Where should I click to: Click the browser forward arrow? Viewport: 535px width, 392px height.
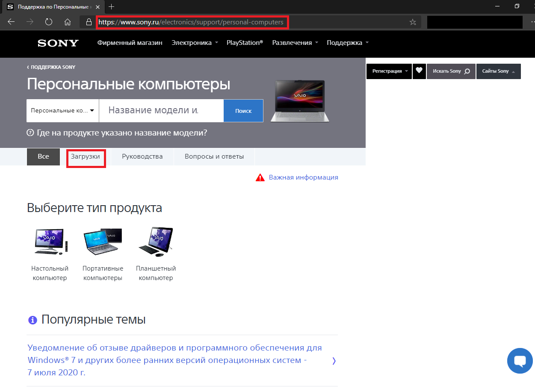click(30, 22)
